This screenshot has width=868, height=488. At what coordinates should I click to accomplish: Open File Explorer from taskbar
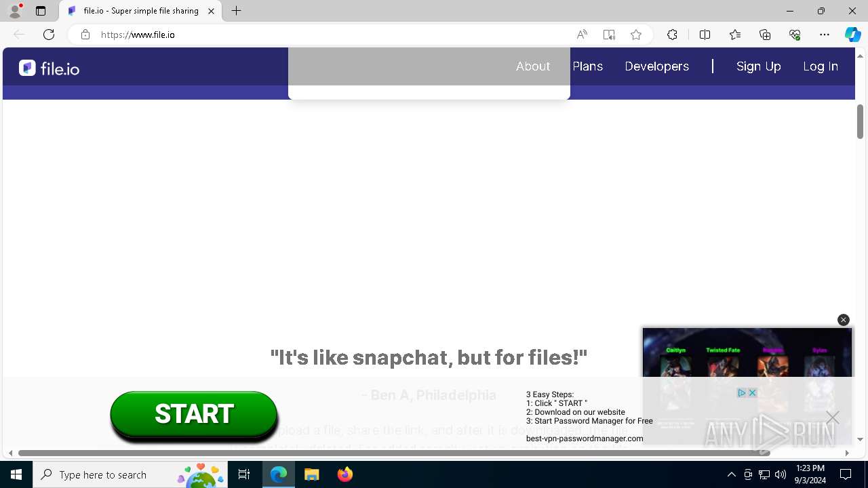pyautogui.click(x=311, y=474)
